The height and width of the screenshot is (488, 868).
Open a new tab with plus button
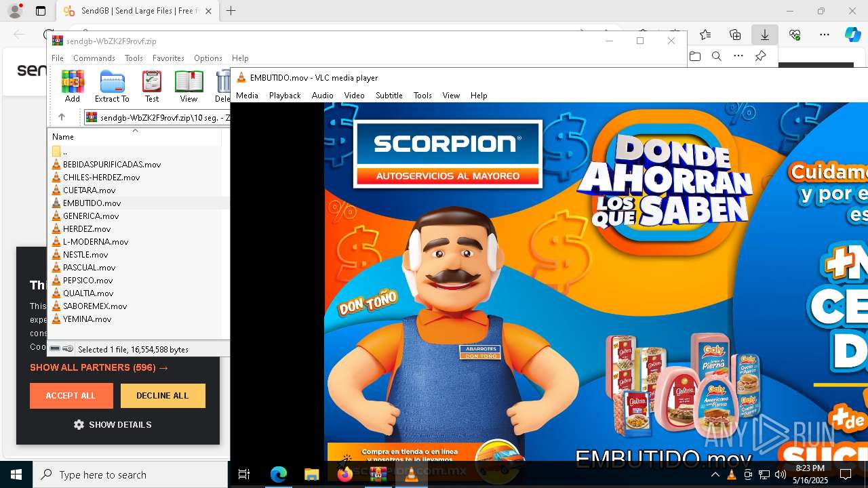(x=231, y=11)
